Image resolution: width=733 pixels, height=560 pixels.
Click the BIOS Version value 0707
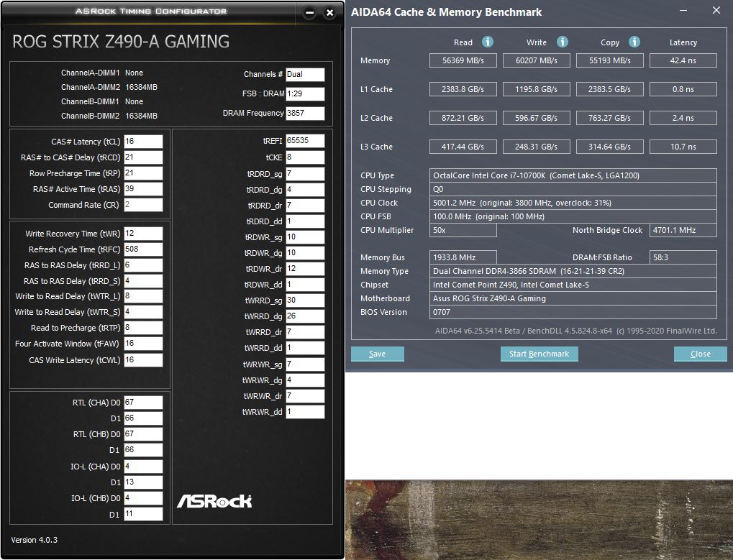click(x=573, y=312)
